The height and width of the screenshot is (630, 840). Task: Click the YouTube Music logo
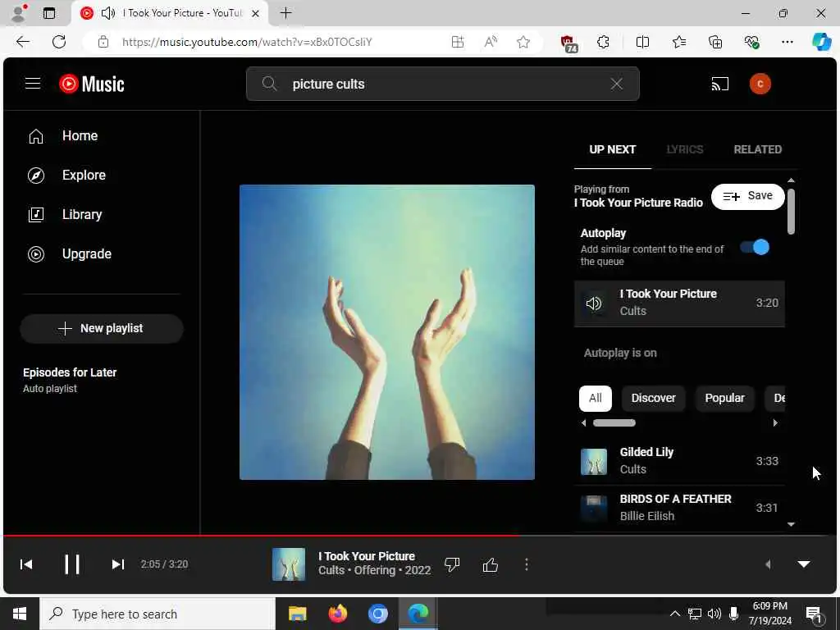point(92,84)
